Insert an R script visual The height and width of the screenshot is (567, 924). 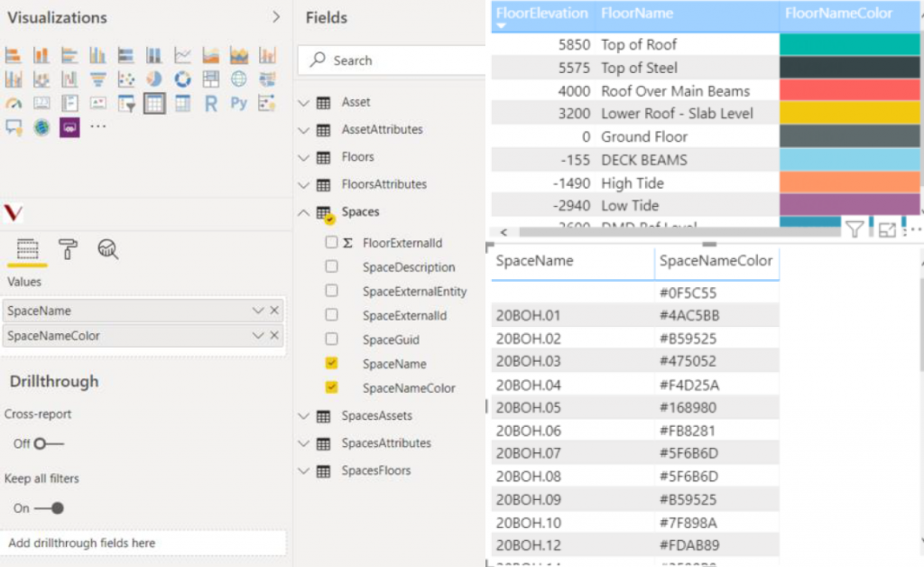[x=210, y=104]
